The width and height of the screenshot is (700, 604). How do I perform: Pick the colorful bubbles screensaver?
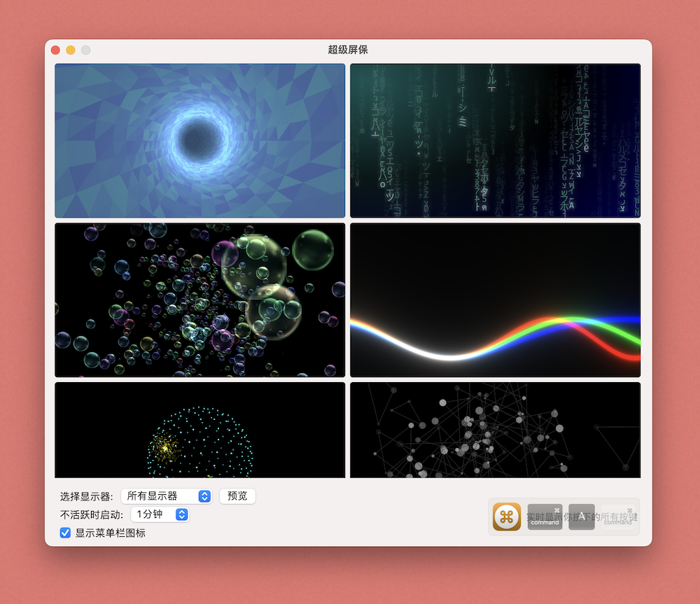click(x=199, y=300)
